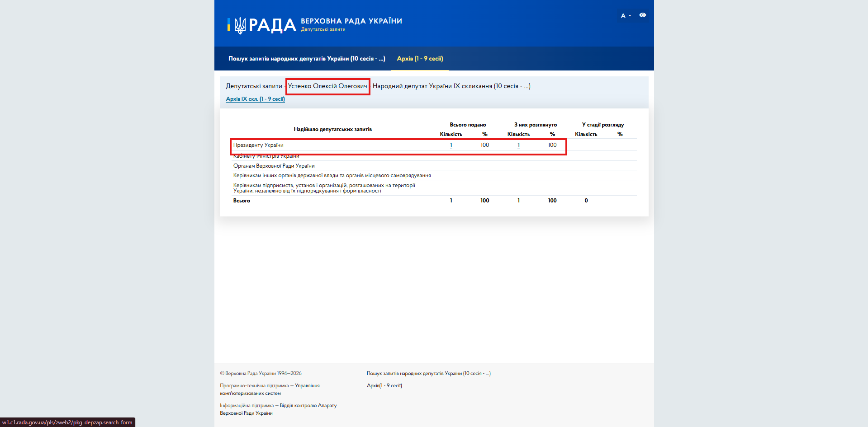868x427 pixels.
Task: Open the Пошук запитів народних депутатів tab
Action: pos(307,59)
